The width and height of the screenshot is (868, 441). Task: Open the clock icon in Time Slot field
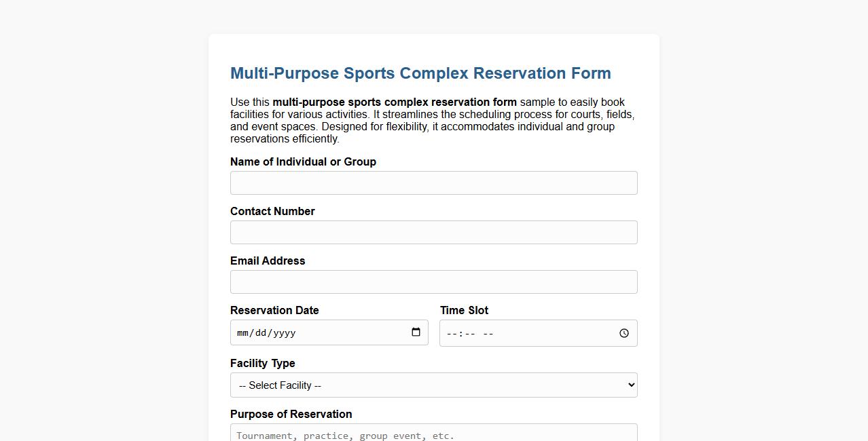[x=623, y=333]
